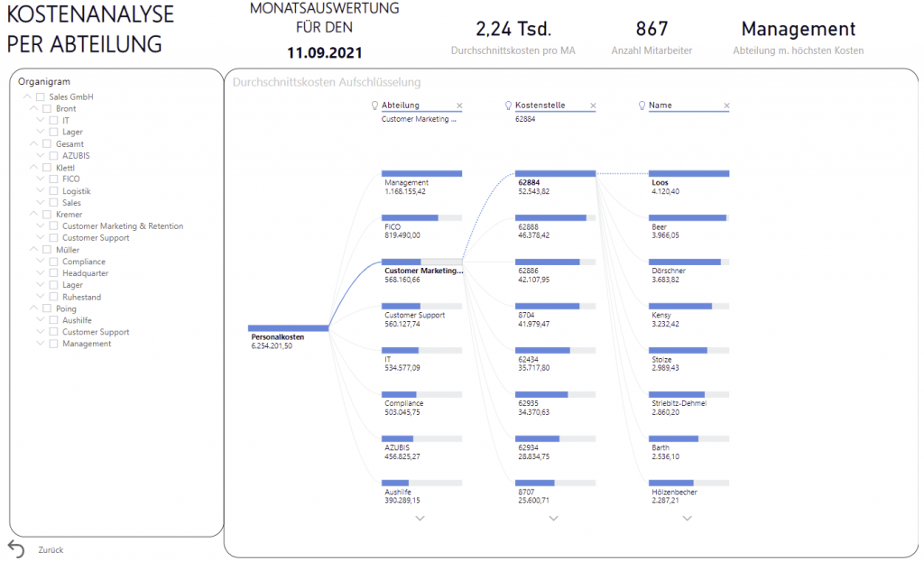Click the lightbulb icon next to Abteilung
Image resolution: width=924 pixels, height=561 pixels.
pyautogui.click(x=375, y=106)
